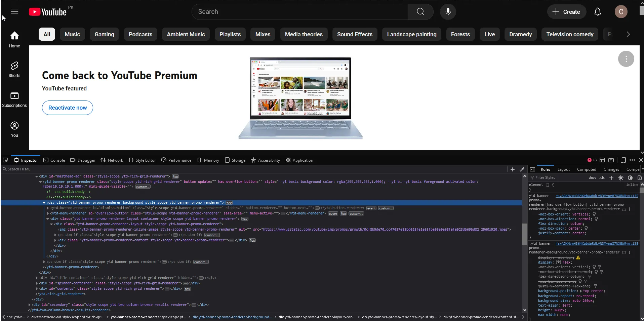Click voice search microphone icon

(x=448, y=12)
